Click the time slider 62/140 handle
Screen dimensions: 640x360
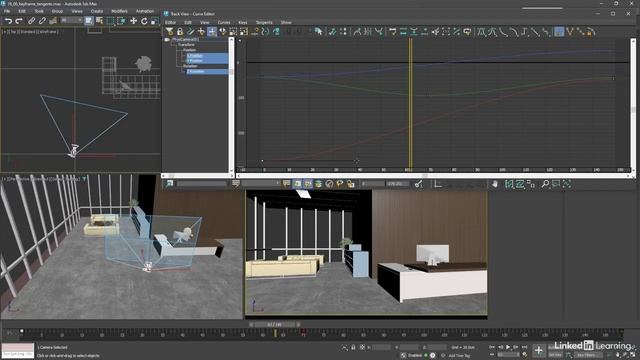click(x=274, y=324)
